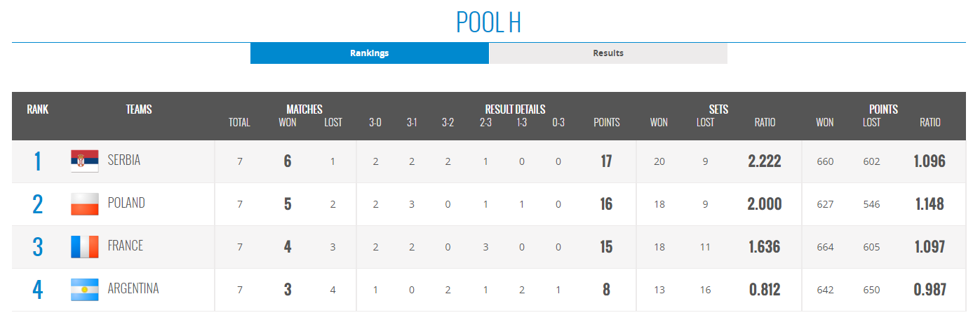Click Poland's sets ratio 2.000
980x334 pixels.
(x=765, y=204)
